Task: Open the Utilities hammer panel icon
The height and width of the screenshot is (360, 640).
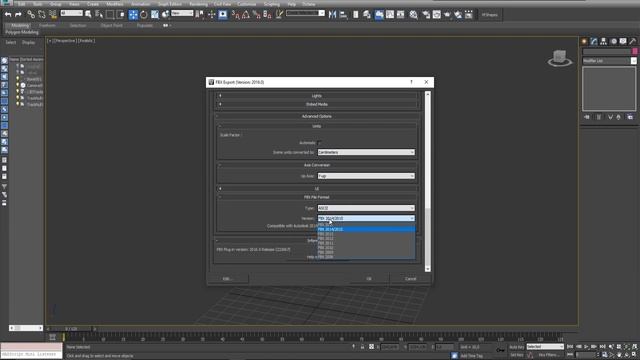Action: 633,41
